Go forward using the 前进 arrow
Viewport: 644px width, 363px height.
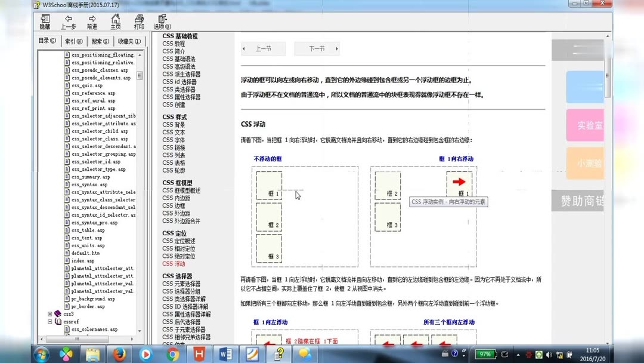click(x=92, y=22)
